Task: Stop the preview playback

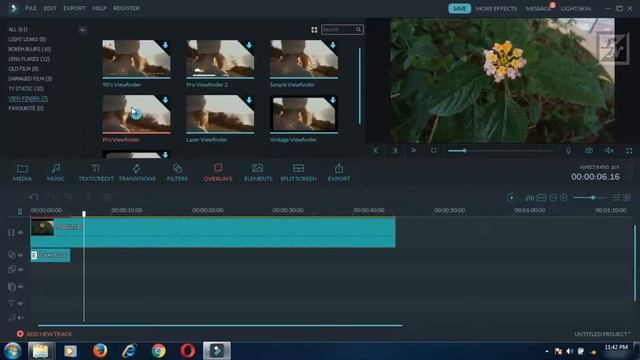Action: [x=433, y=151]
